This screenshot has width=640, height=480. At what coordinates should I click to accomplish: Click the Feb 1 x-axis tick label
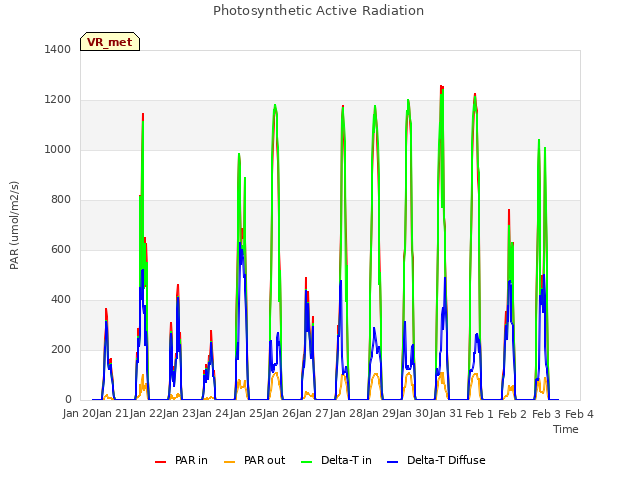[x=479, y=414]
